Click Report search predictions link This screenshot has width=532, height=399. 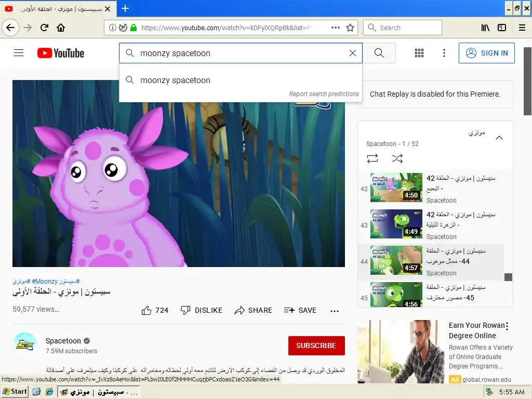pyautogui.click(x=324, y=94)
